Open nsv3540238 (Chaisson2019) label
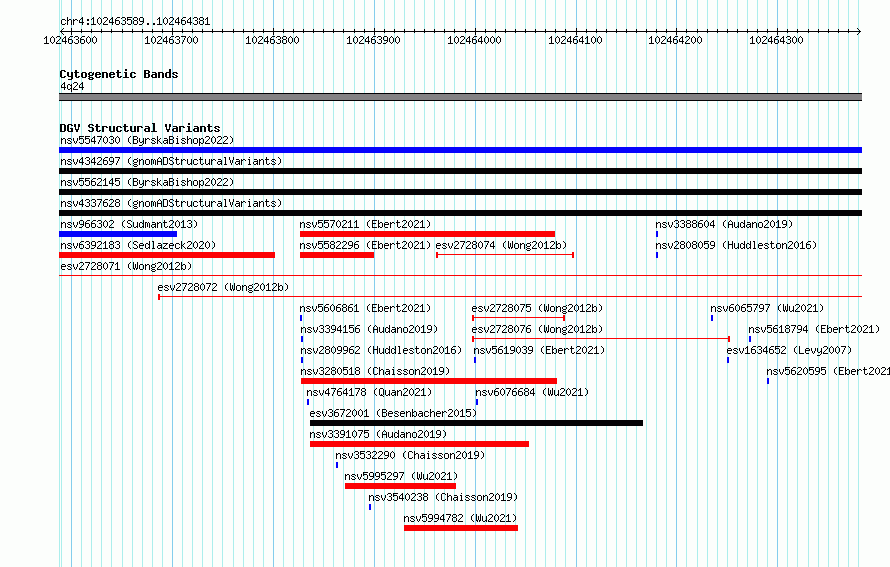This screenshot has height=567, width=890. point(443,497)
